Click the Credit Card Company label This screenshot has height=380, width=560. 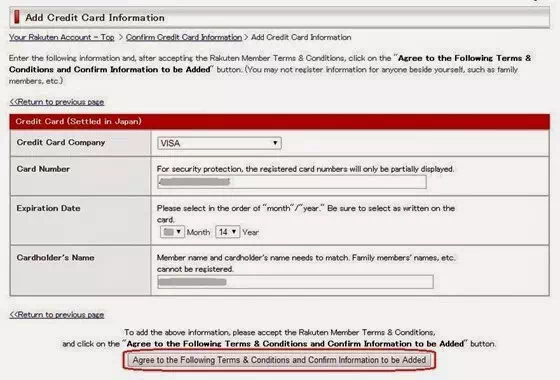pos(61,142)
